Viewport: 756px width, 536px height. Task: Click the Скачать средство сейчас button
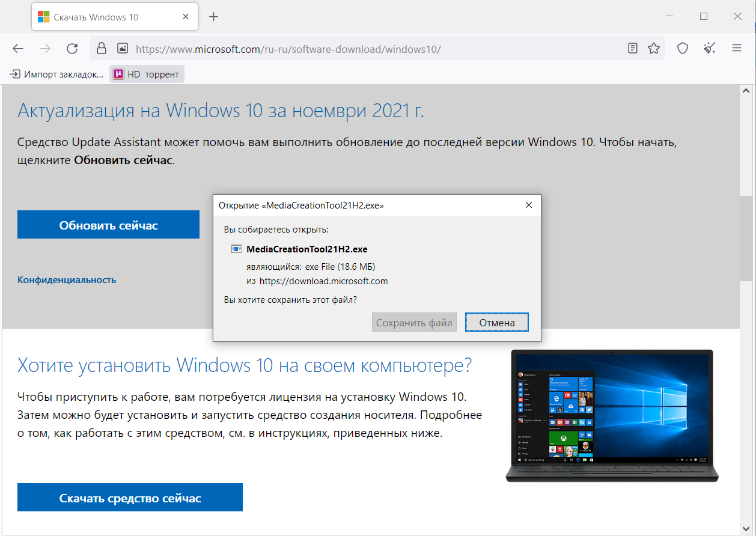[x=130, y=498]
